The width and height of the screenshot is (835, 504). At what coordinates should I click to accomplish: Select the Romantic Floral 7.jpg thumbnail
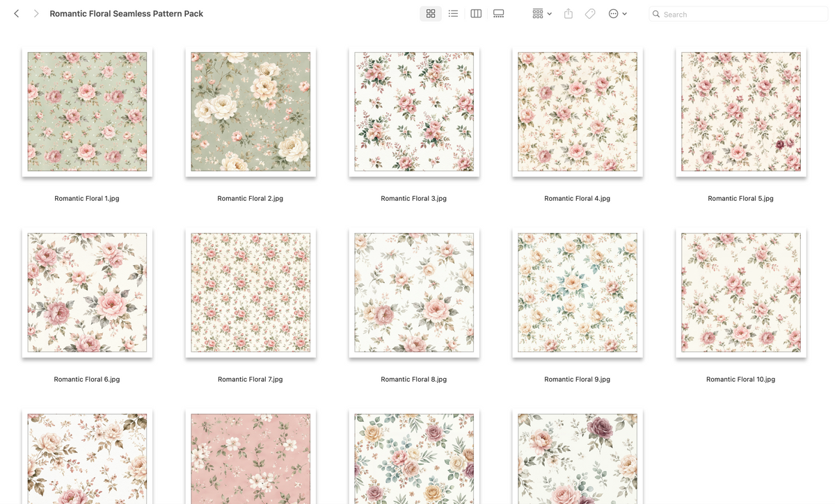(250, 293)
